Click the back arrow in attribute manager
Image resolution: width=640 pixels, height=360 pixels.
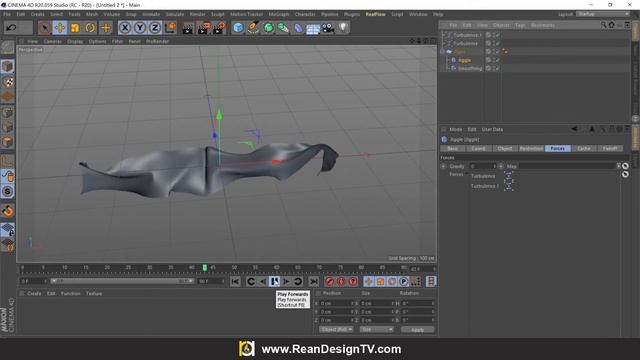(x=574, y=129)
